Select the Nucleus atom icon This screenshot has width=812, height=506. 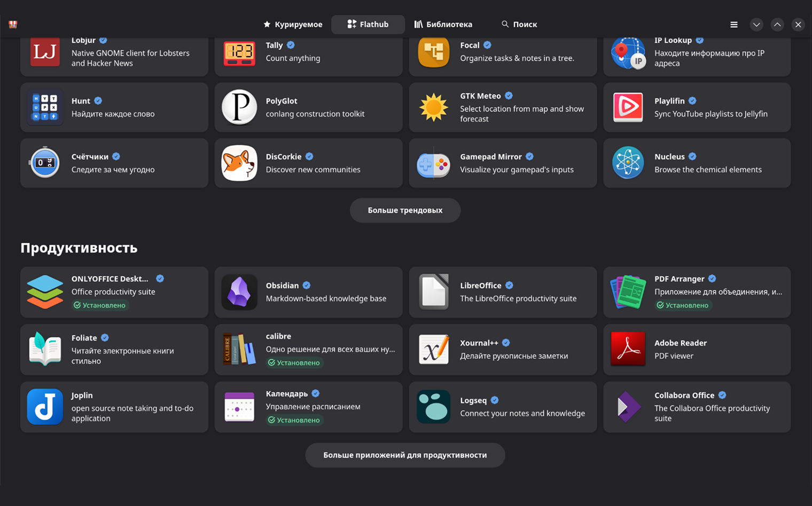(x=628, y=163)
